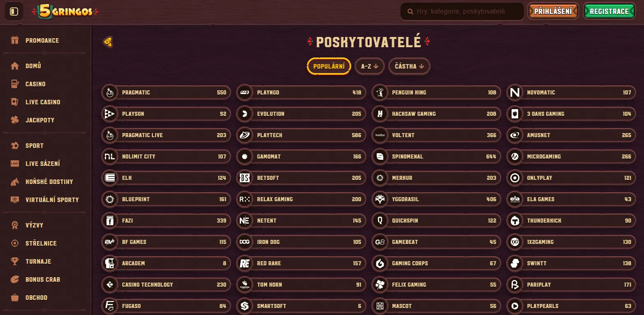The width and height of the screenshot is (644, 315).
Task: Click the Obchod shopping bag icon
Action: pos(15,297)
